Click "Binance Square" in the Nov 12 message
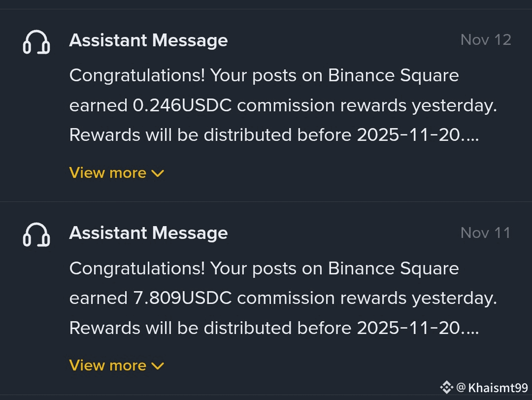The height and width of the screenshot is (400, 532). click(x=393, y=76)
